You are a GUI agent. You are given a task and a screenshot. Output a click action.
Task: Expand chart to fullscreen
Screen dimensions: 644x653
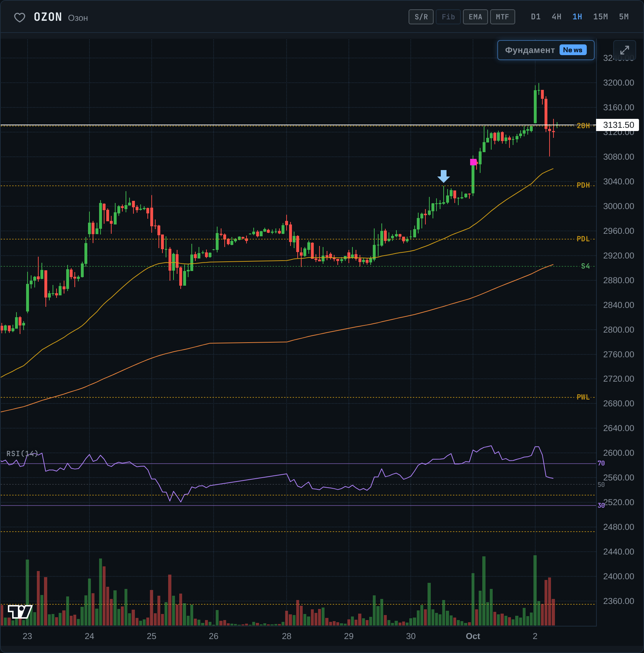click(x=624, y=50)
